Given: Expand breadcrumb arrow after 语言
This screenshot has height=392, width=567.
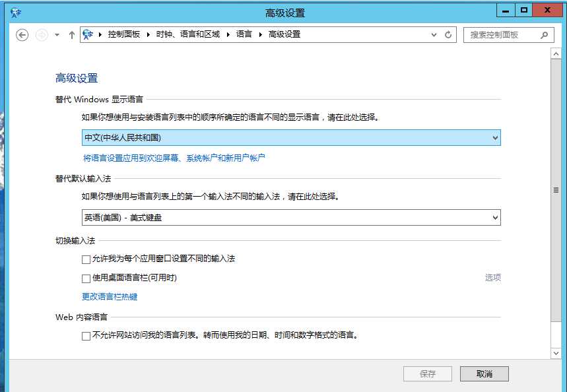Looking at the screenshot, I should 260,35.
